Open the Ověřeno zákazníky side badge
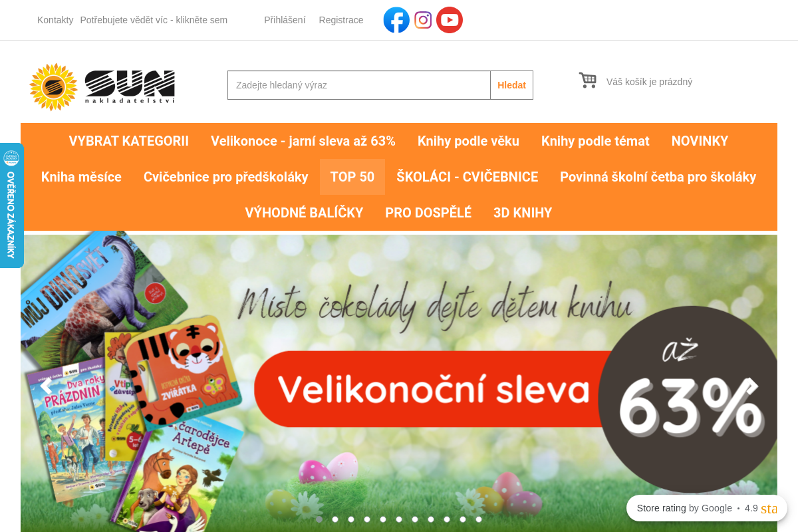Screen dimensions: 798x532 tap(11, 205)
